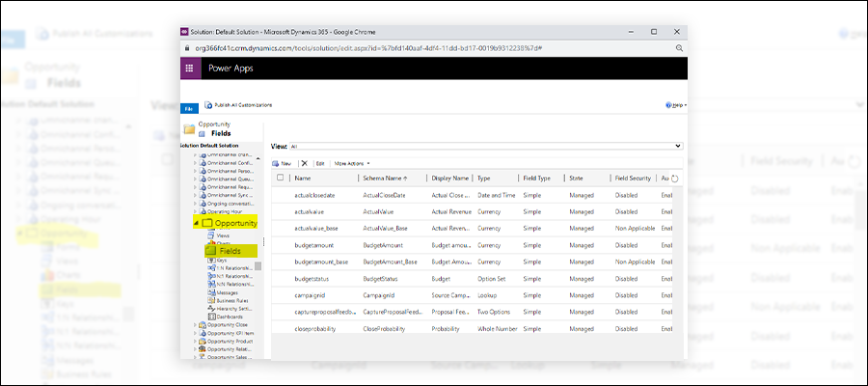Open N:1 Relationships node in tree
The image size is (868, 386).
(x=230, y=276)
